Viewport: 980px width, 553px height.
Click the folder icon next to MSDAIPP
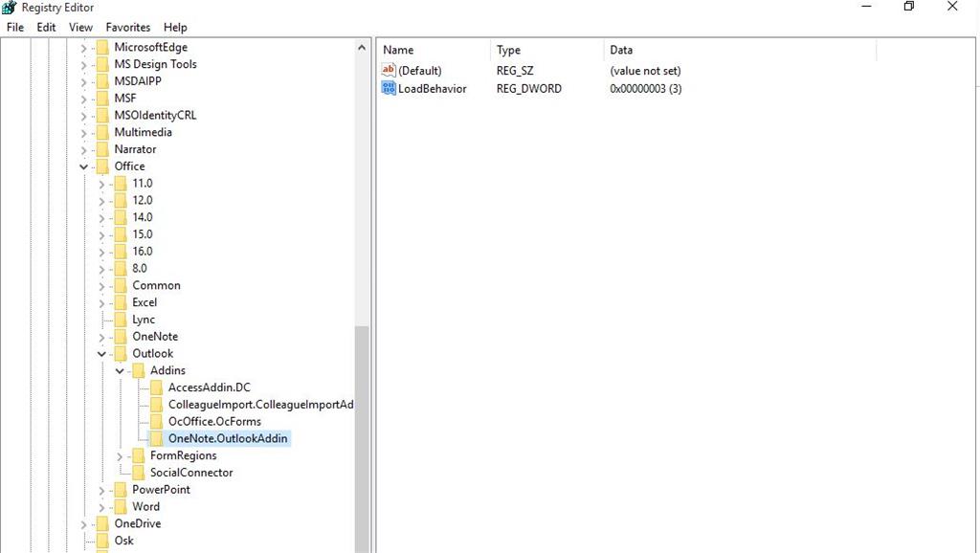pos(102,81)
